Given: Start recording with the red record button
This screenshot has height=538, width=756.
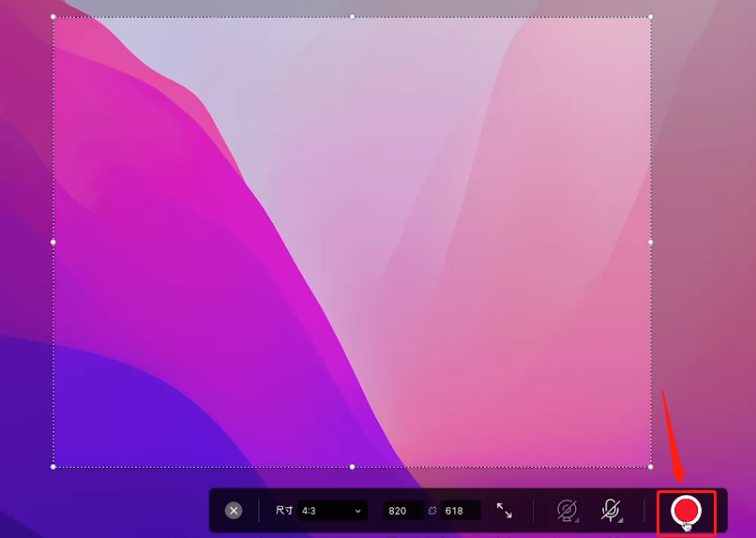Looking at the screenshot, I should coord(686,511).
